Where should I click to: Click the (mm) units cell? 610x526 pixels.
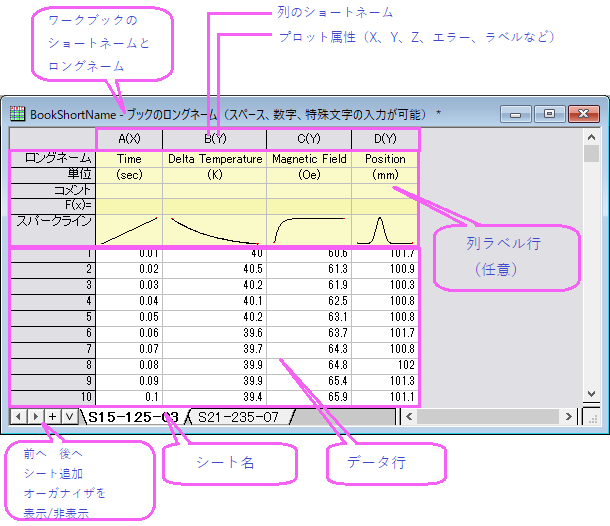click(385, 175)
